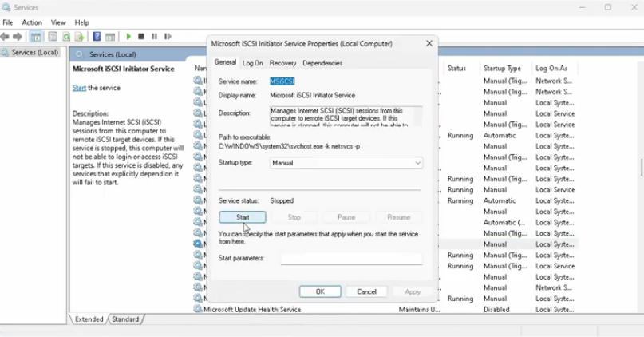644x337 pixels.
Task: Sort by the Status column header
Action: 456,68
